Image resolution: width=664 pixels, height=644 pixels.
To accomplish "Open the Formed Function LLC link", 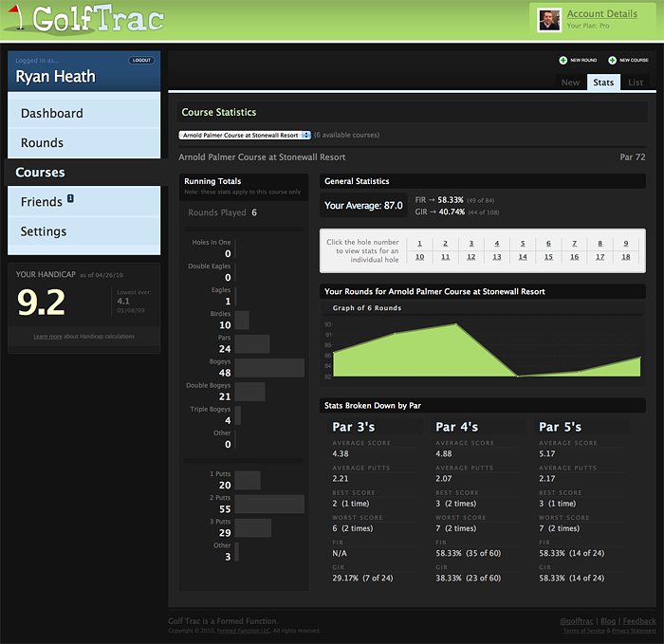I will coord(244,631).
